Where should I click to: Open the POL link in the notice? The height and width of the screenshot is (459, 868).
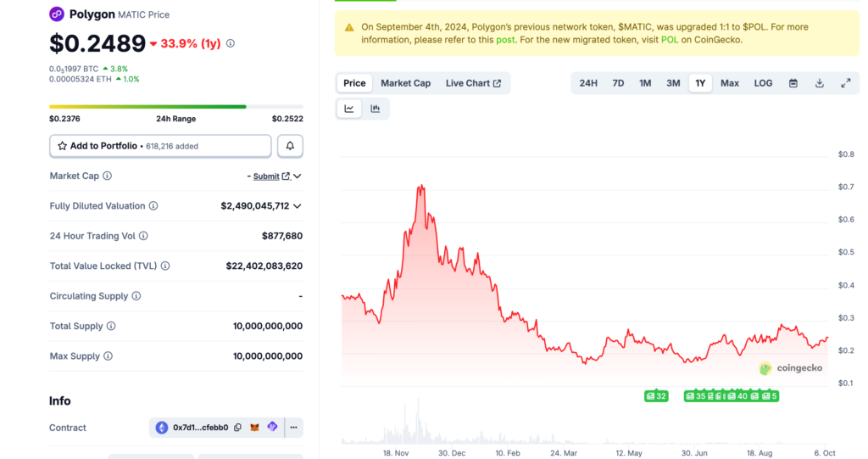(x=670, y=40)
